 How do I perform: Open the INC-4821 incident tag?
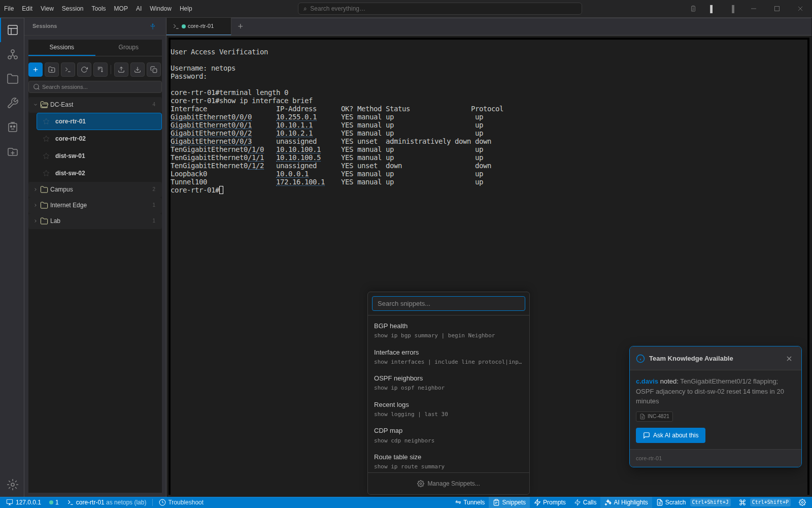pyautogui.click(x=654, y=417)
